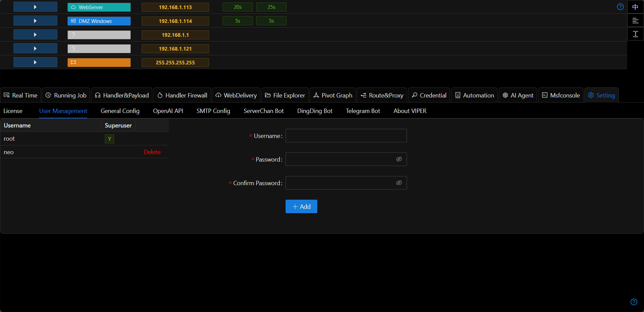Viewport: 644px width, 312px height.
Task: Click the align-left layout icon
Action: [636, 21]
